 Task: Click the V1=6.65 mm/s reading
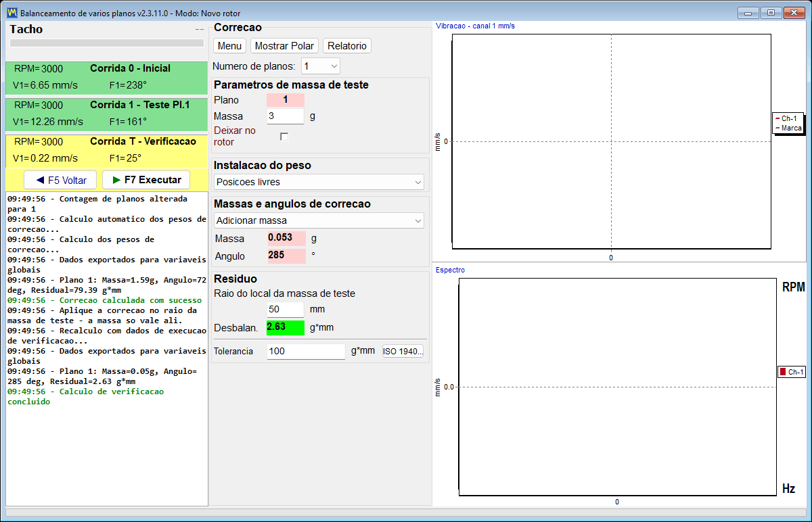45,85
